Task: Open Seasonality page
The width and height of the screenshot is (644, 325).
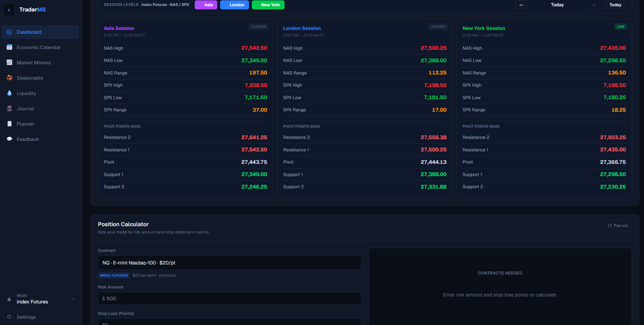Action: [40, 78]
